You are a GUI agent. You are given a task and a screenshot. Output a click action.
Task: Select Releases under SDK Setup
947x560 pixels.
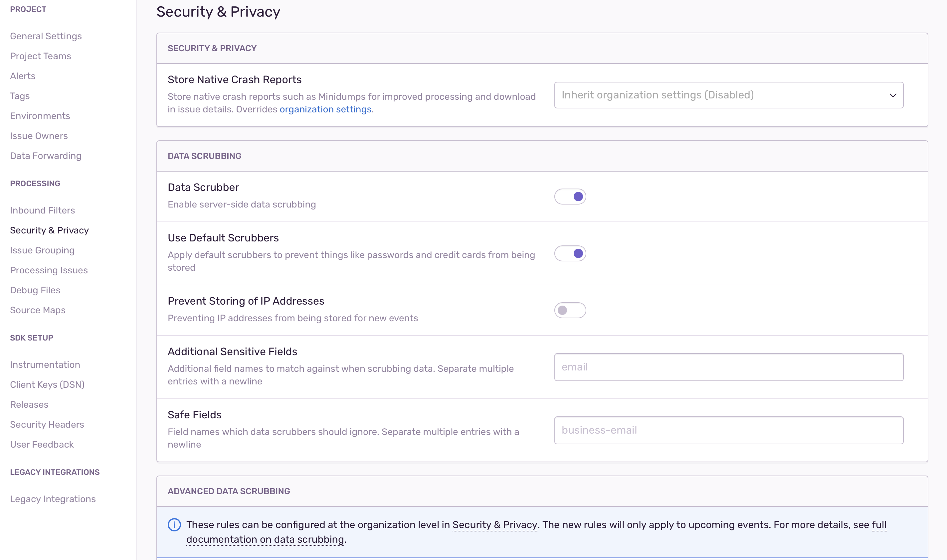click(29, 404)
